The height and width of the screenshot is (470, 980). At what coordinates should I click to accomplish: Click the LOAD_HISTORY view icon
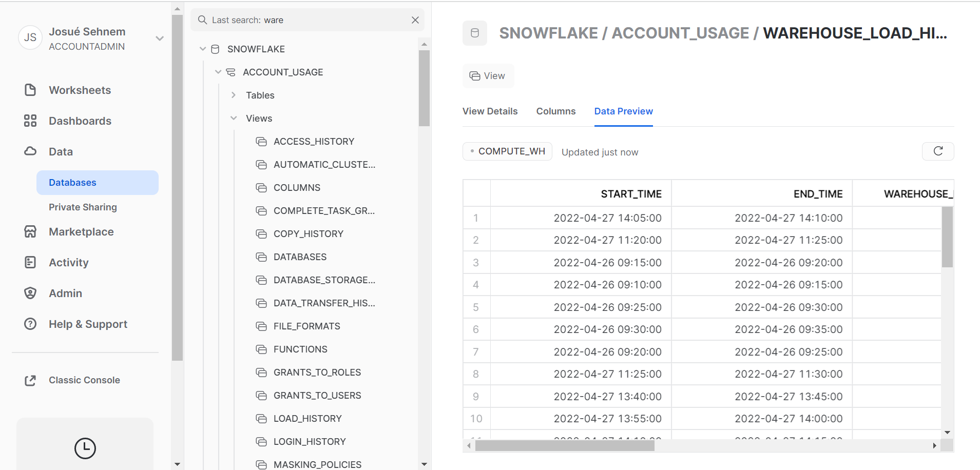click(261, 419)
